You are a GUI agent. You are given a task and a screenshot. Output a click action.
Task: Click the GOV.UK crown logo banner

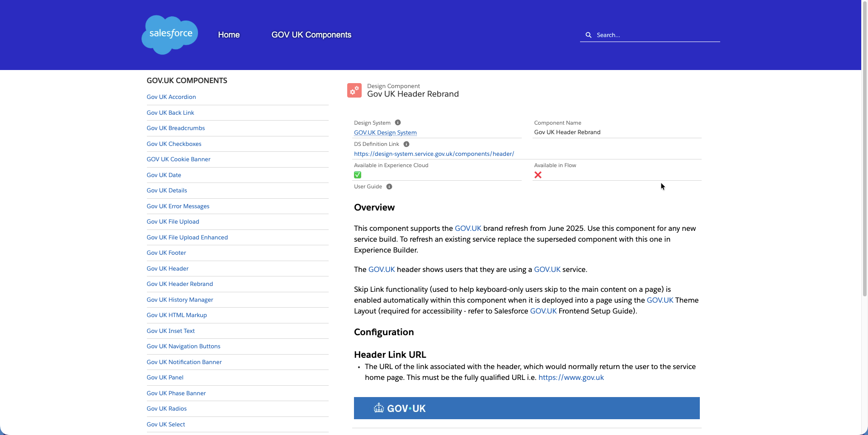point(400,408)
